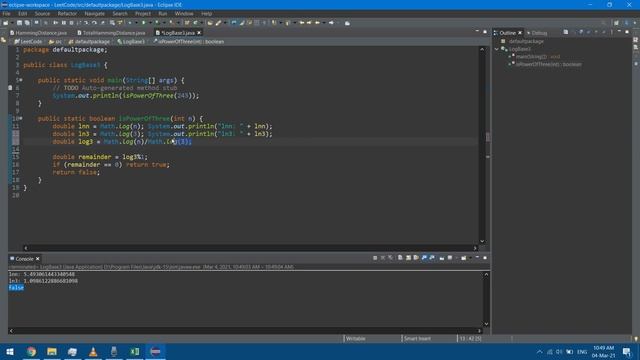Viewport: 640px width, 360px height.
Task: Toggle Word Wrap in Console toolbar
Action: tap(416, 258)
